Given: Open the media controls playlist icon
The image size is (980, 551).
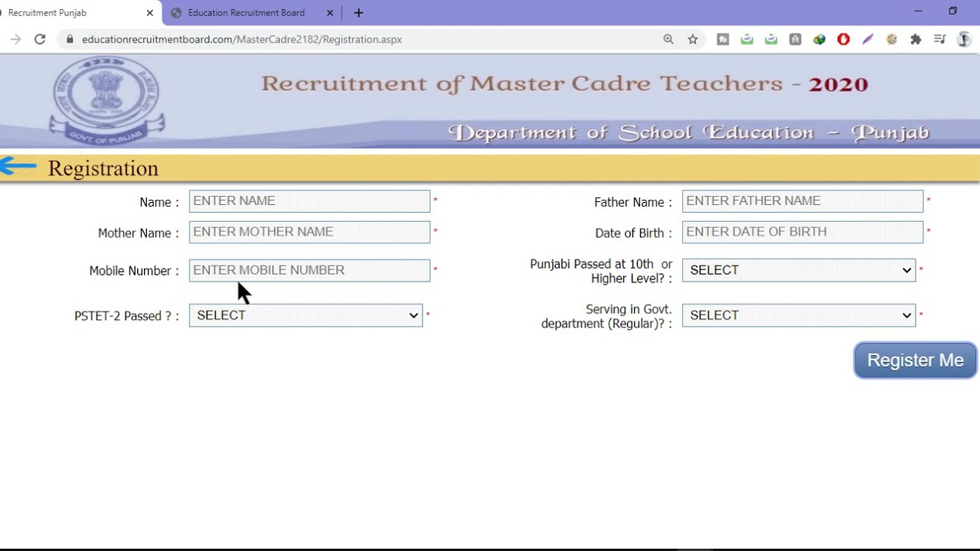Looking at the screenshot, I should pos(940,39).
